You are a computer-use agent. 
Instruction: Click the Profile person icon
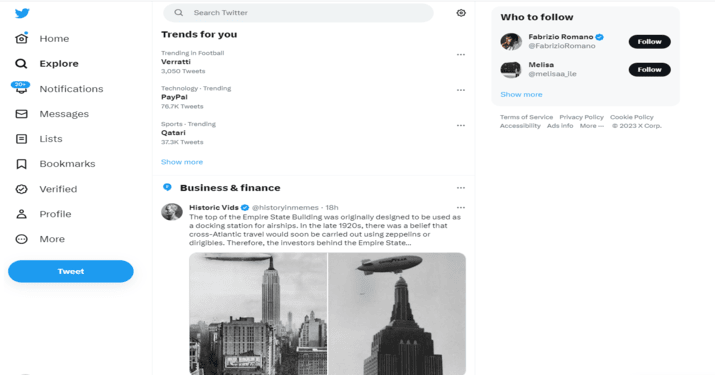click(x=21, y=214)
